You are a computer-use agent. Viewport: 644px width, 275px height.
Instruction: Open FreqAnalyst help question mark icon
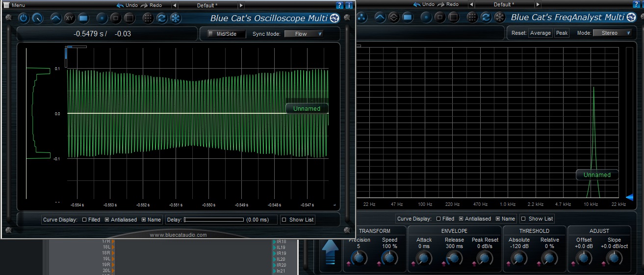(x=637, y=4)
